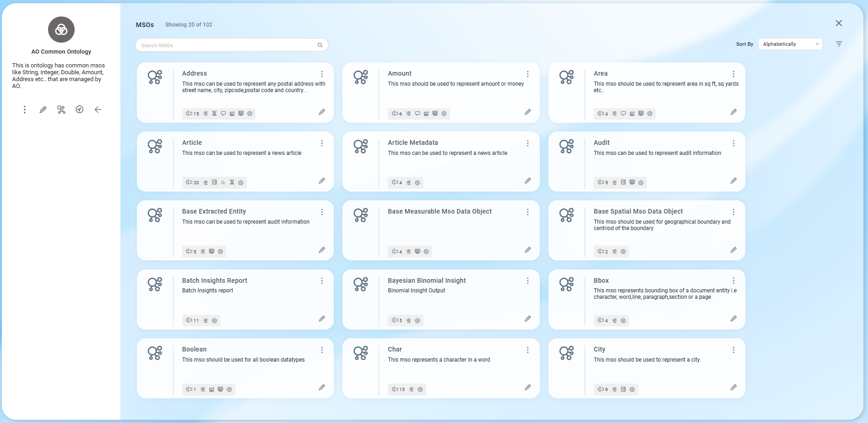Open three-dot menu on Boolean card
The image size is (868, 423).
[322, 350]
